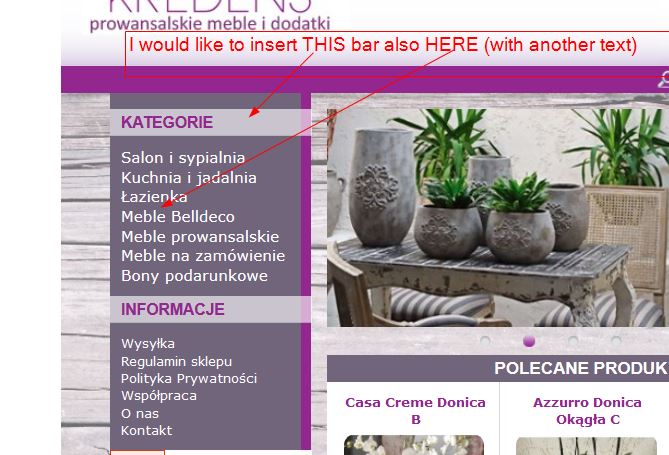Open the Kontakt page
The width and height of the screenshot is (669, 455).
coord(146,430)
